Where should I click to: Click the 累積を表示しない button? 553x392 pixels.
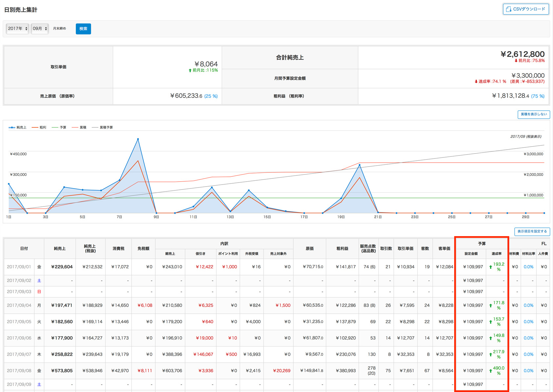click(x=534, y=114)
